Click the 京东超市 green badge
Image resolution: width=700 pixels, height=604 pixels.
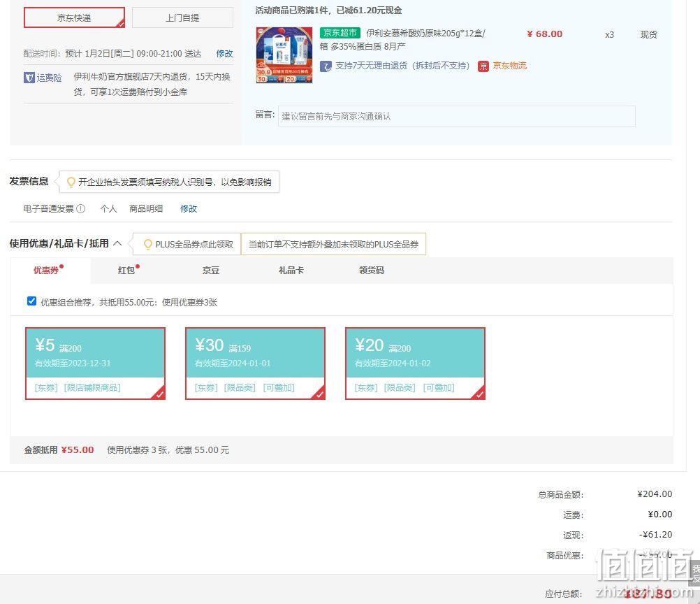[340, 33]
